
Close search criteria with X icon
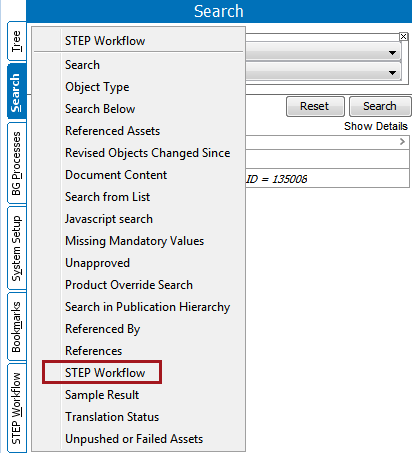403,36
